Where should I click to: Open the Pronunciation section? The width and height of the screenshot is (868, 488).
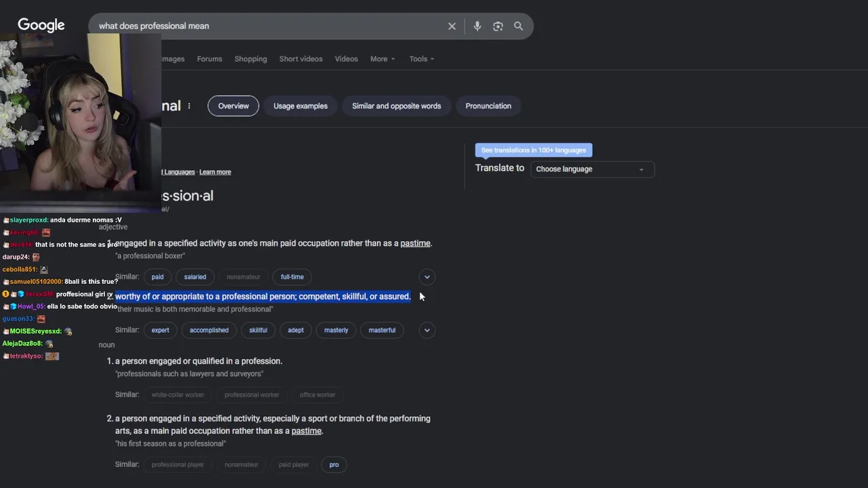[488, 106]
